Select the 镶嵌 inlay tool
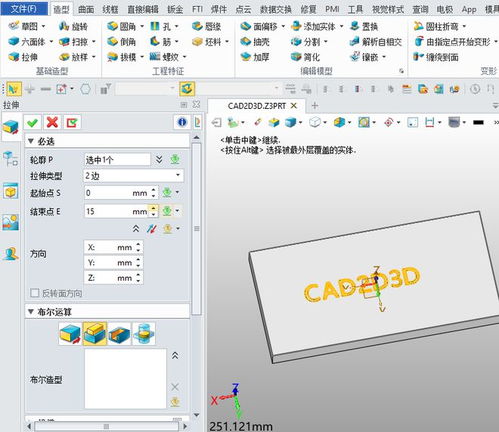Image resolution: width=499 pixels, height=432 pixels. click(364, 57)
